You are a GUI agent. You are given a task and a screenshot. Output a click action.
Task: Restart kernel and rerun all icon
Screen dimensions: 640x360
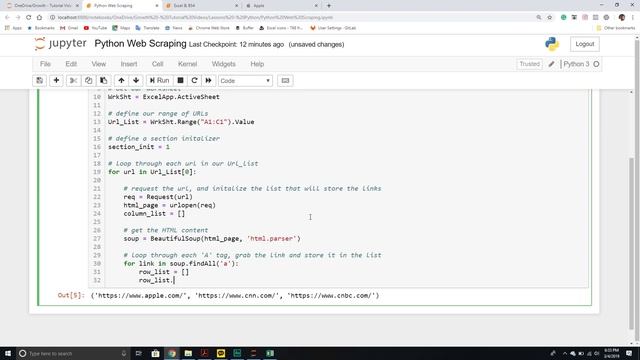[209, 80]
